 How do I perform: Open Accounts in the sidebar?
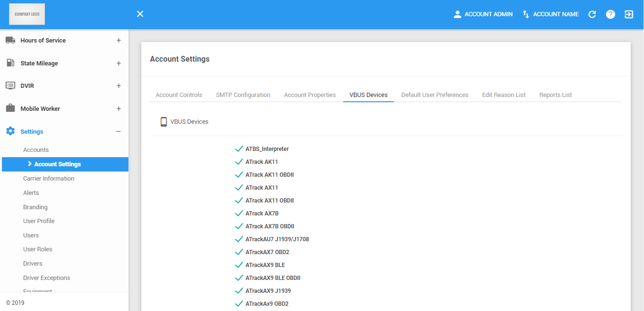pos(36,150)
